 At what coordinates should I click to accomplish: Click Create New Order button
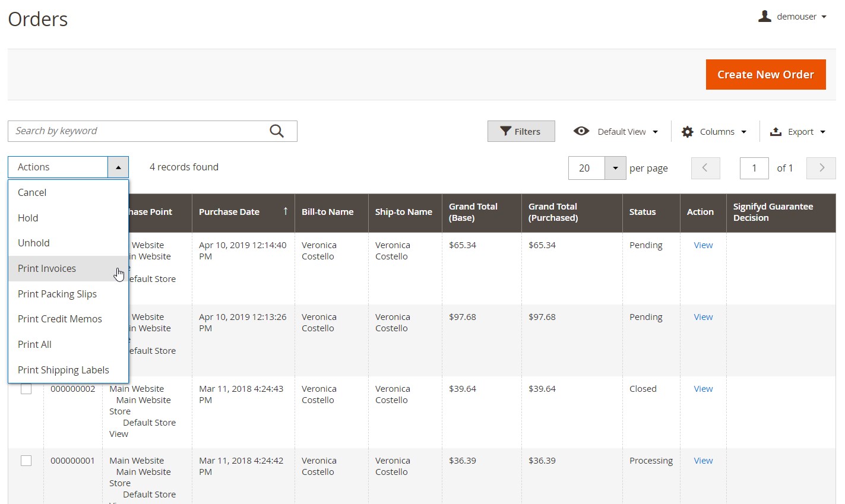point(765,75)
